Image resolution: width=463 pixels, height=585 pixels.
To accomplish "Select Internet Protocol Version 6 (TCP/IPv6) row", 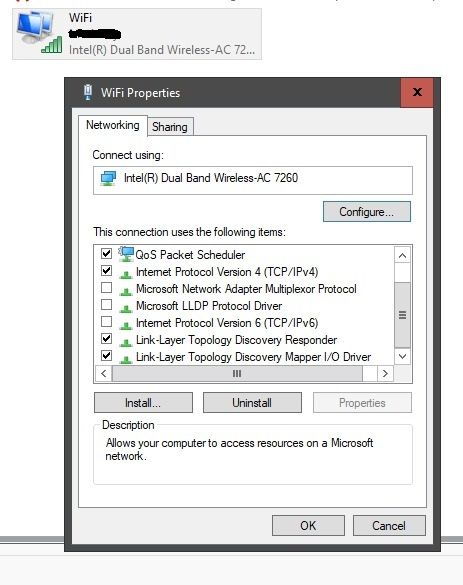I will [227, 323].
